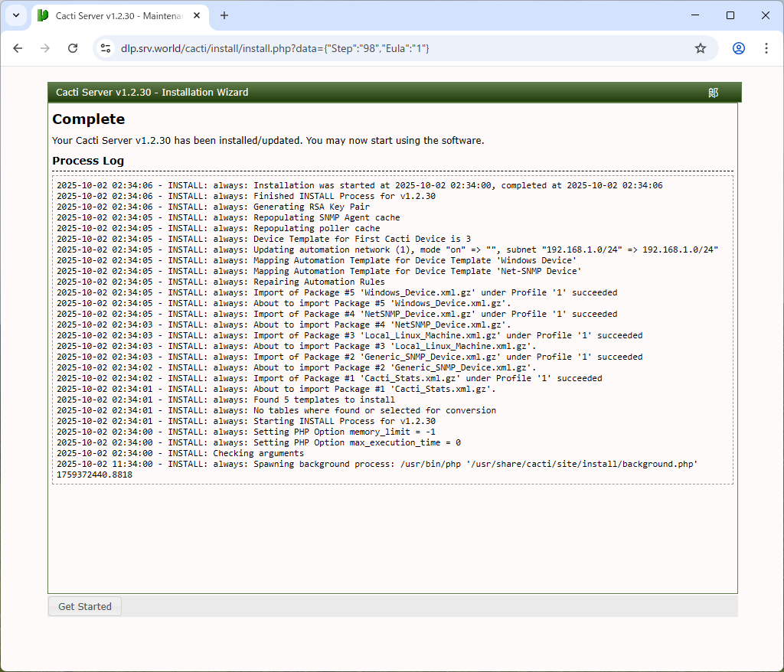
Task: Open the Chrome profile menu
Action: [x=738, y=48]
